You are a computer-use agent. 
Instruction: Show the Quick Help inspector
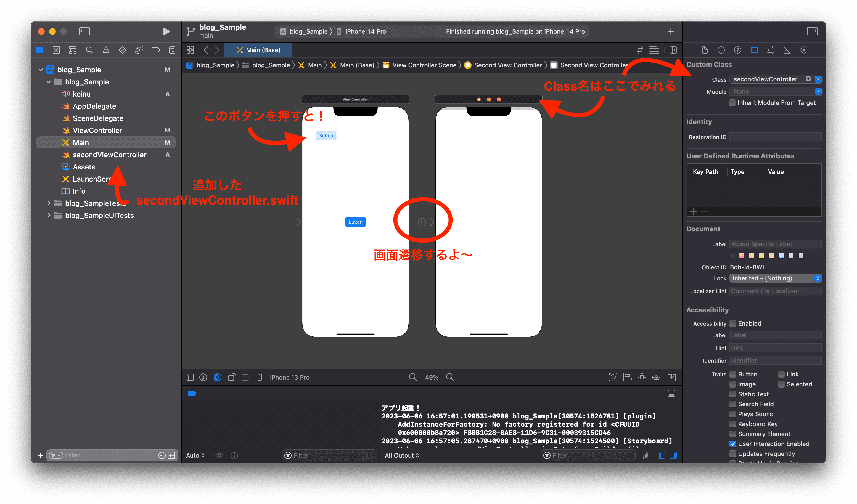click(738, 50)
